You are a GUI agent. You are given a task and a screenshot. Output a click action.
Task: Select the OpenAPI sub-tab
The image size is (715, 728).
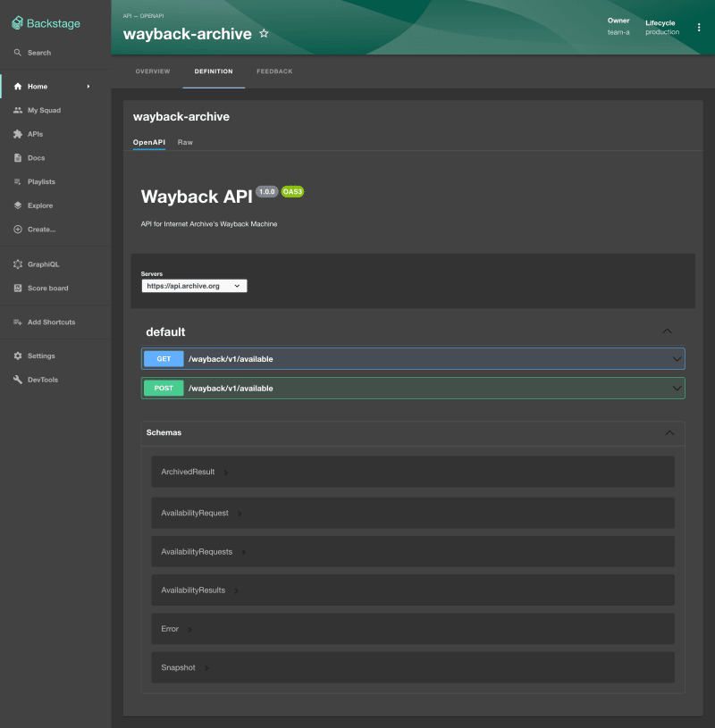pos(149,143)
